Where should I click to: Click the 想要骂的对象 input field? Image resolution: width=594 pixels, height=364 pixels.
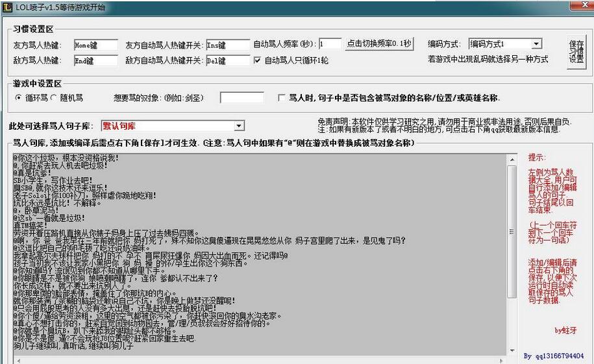[242, 98]
